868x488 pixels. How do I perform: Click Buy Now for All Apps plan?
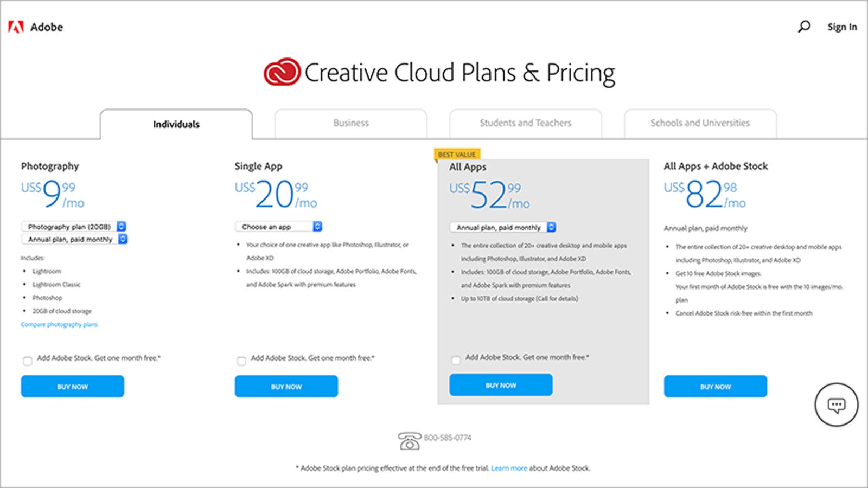point(501,385)
